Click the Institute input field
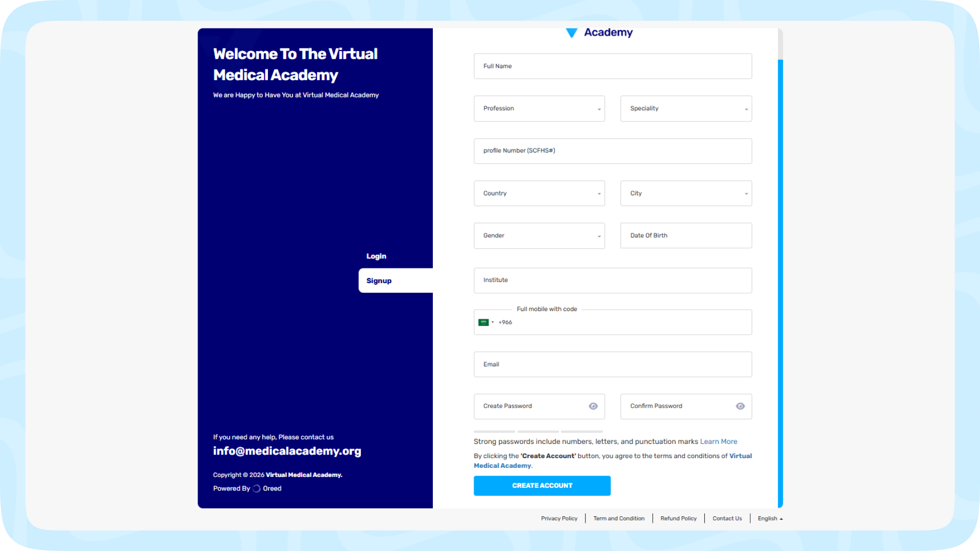Image resolution: width=980 pixels, height=551 pixels. click(612, 281)
